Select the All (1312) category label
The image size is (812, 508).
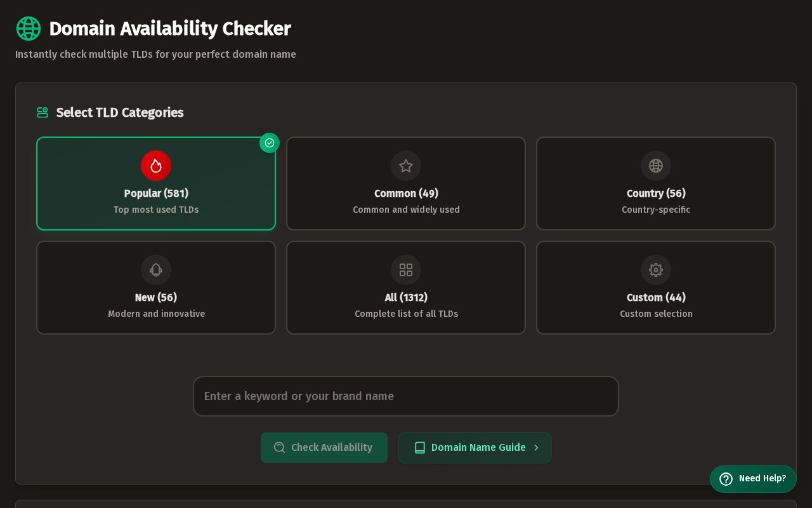click(406, 297)
